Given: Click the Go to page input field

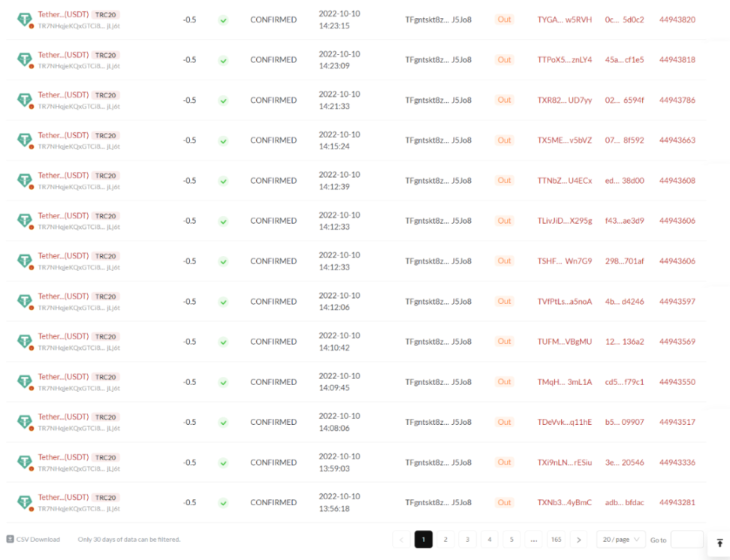Looking at the screenshot, I should (687, 540).
